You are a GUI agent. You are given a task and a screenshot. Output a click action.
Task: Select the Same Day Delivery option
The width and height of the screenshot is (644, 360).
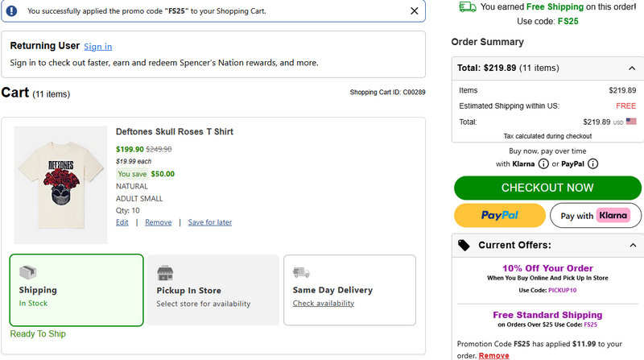(349, 290)
